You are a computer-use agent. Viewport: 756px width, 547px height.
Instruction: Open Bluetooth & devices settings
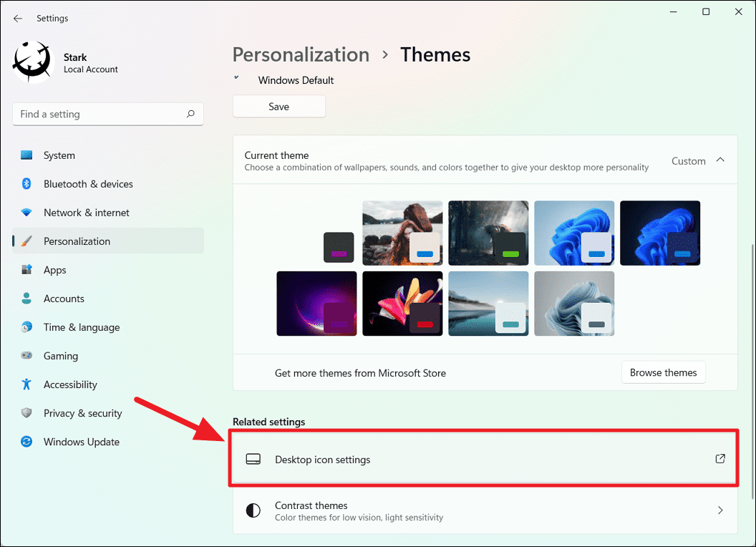click(x=108, y=184)
